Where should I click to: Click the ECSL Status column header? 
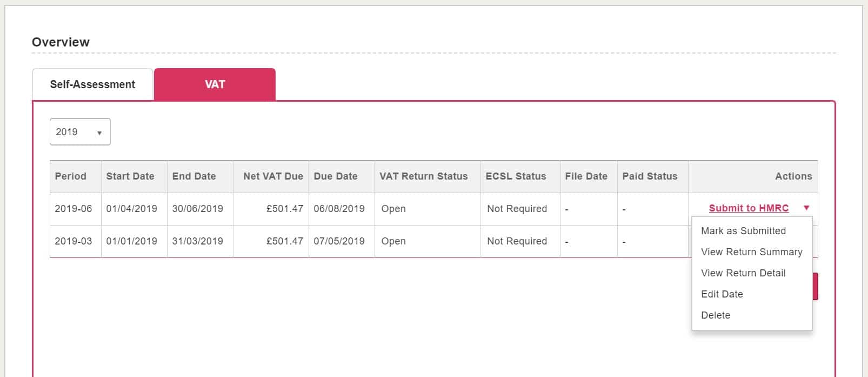click(x=516, y=176)
